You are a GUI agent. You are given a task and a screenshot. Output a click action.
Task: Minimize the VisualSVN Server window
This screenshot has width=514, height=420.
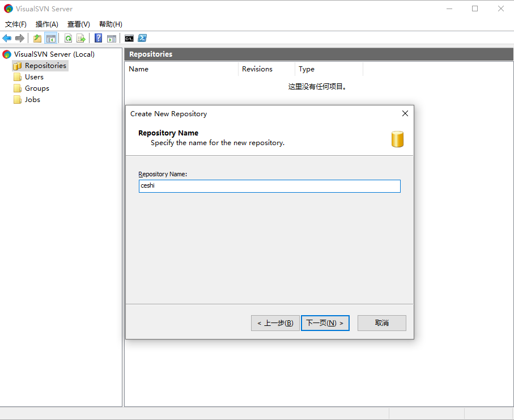click(449, 9)
